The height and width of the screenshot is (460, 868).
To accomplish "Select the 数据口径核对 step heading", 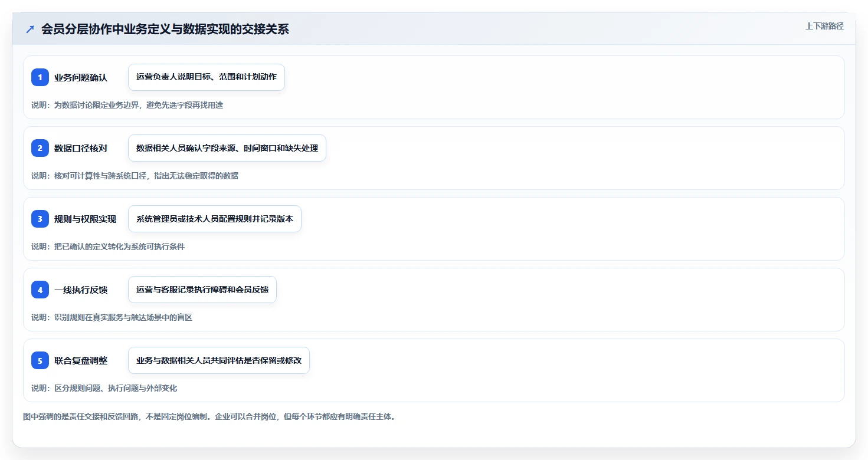I will coord(81,148).
